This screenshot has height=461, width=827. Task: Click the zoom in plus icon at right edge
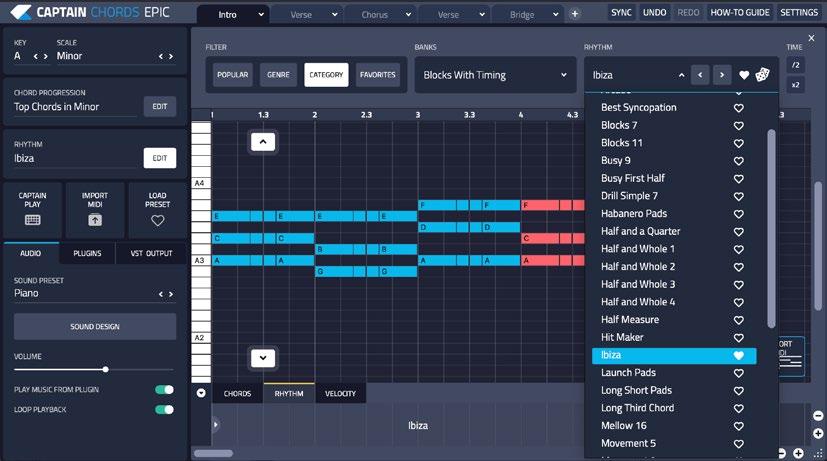coord(818,434)
